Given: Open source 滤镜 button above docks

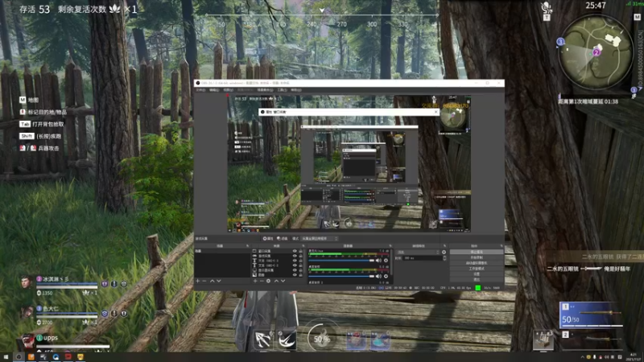Looking at the screenshot, I should (283, 238).
